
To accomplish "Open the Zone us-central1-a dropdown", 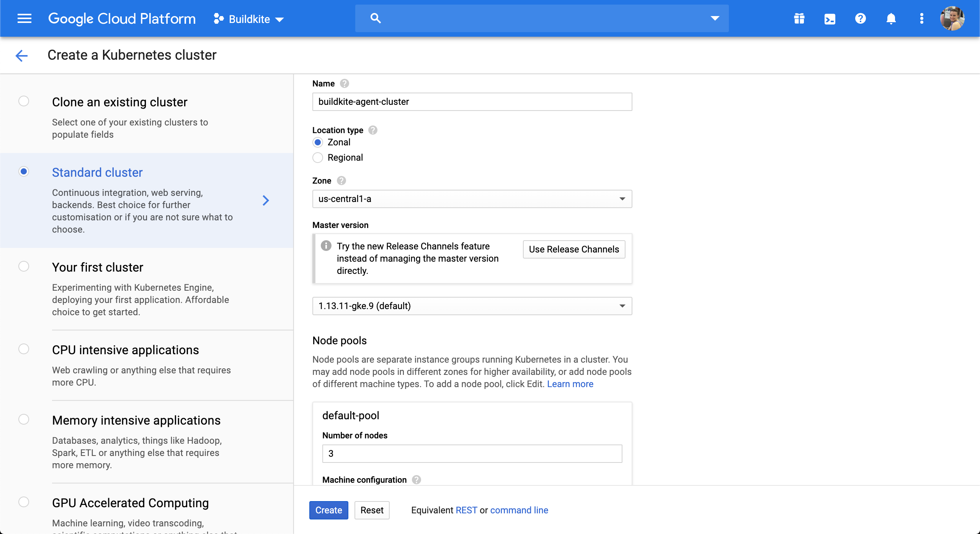I will pyautogui.click(x=472, y=199).
